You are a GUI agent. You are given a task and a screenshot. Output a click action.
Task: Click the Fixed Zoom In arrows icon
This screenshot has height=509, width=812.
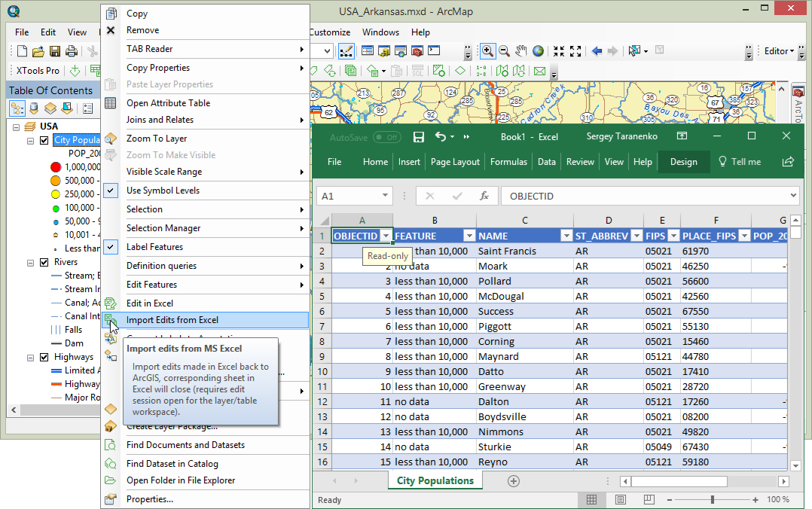(559, 50)
